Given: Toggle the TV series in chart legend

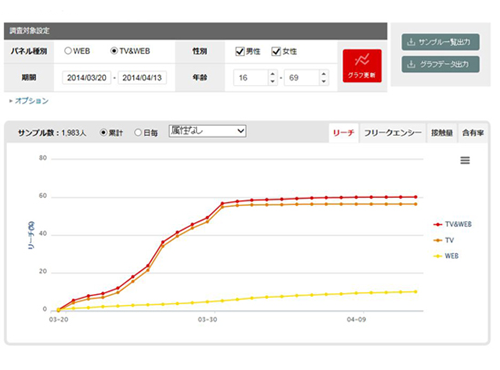Looking at the screenshot, I should tap(444, 240).
